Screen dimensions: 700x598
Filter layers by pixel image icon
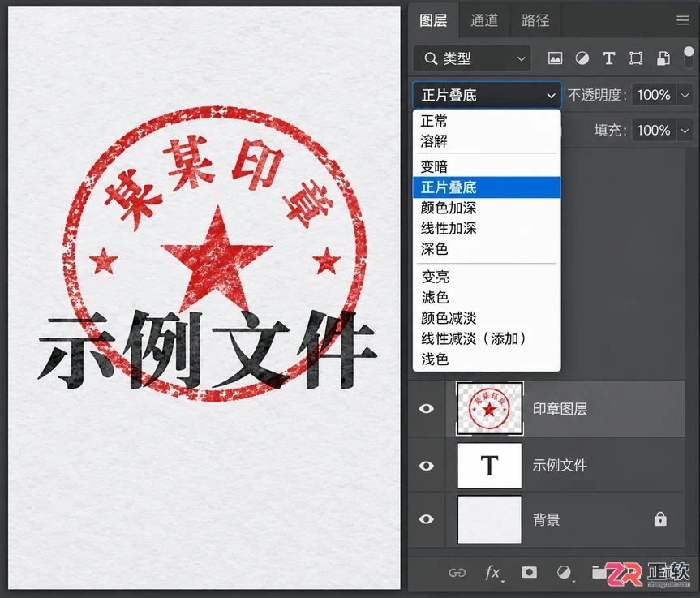[x=555, y=58]
